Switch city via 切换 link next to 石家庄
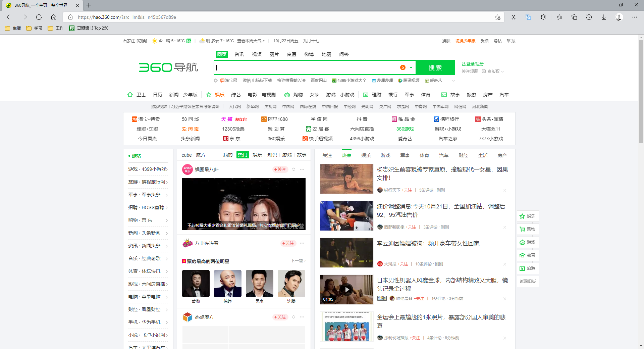Viewport: 644px width, 349px height. [142, 41]
